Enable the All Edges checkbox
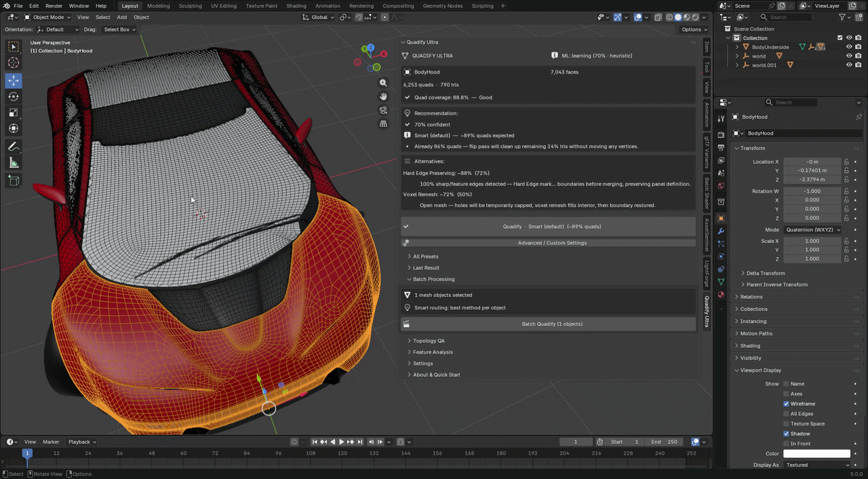 coord(787,414)
